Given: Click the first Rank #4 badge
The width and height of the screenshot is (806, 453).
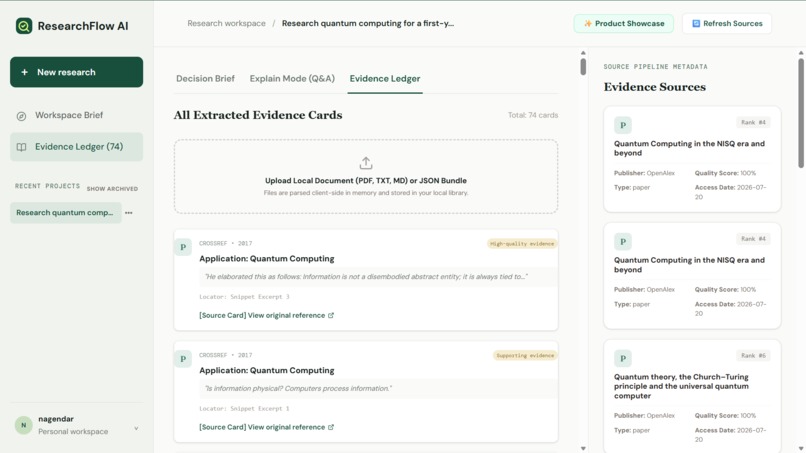Looking at the screenshot, I should [x=753, y=122].
